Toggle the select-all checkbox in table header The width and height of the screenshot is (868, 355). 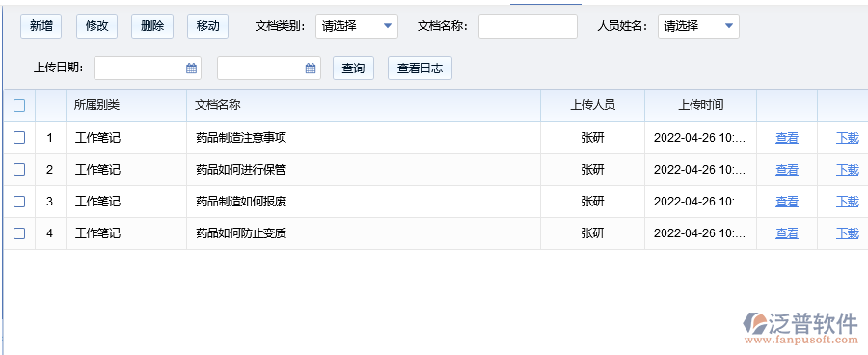coord(19,105)
